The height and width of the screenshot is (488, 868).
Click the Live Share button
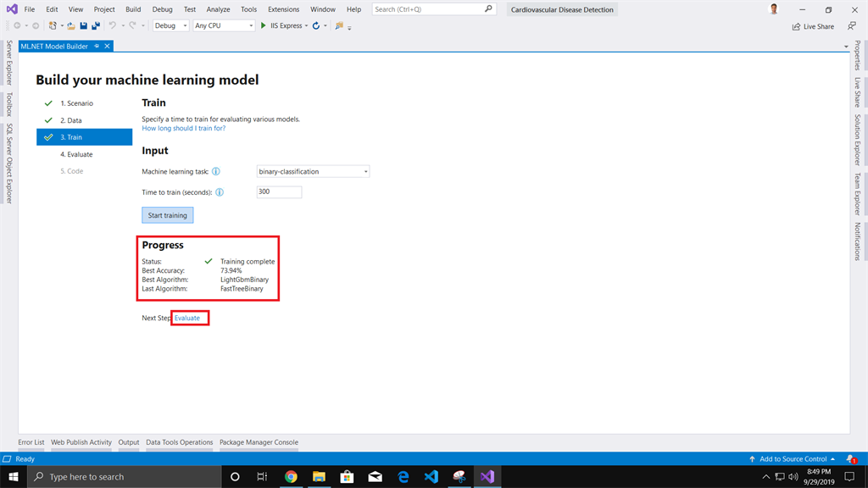(813, 26)
